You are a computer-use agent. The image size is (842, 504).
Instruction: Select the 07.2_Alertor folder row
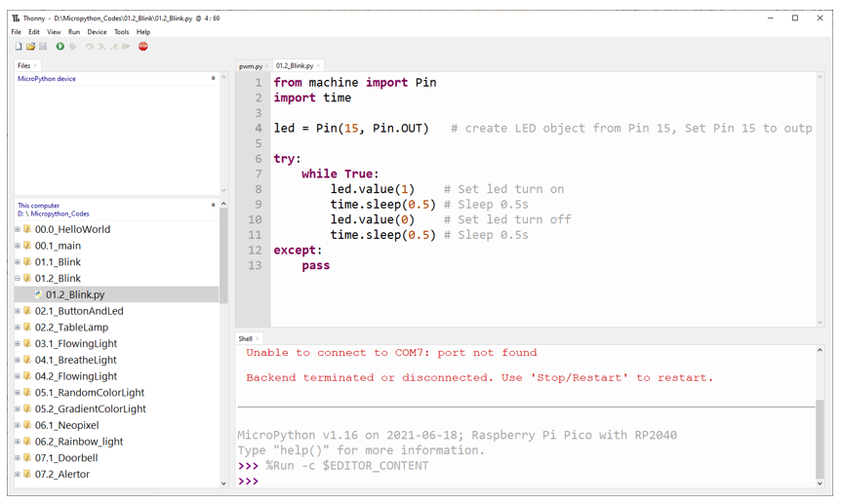tap(116, 474)
